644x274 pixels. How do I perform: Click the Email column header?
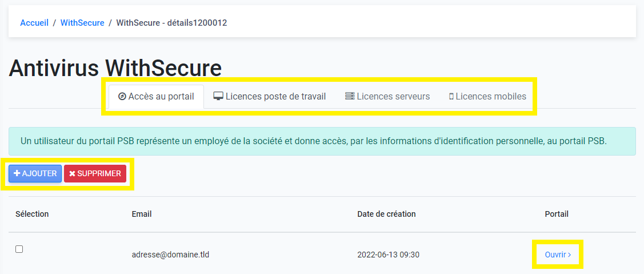[142, 214]
